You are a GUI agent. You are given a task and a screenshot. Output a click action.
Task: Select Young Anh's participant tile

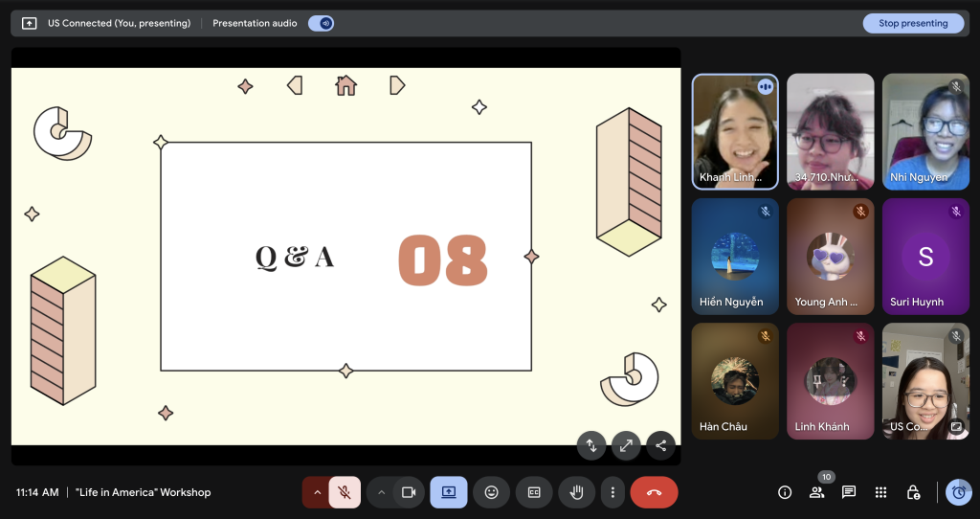[830, 257]
